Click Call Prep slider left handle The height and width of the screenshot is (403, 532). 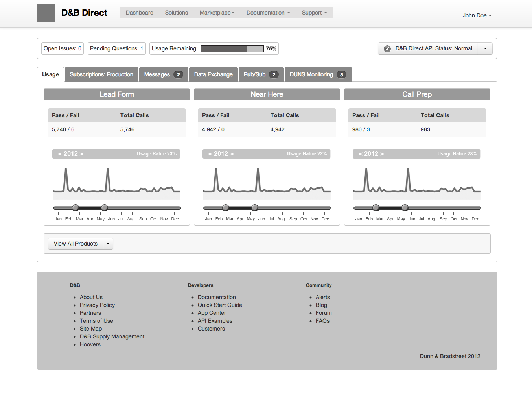(376, 208)
